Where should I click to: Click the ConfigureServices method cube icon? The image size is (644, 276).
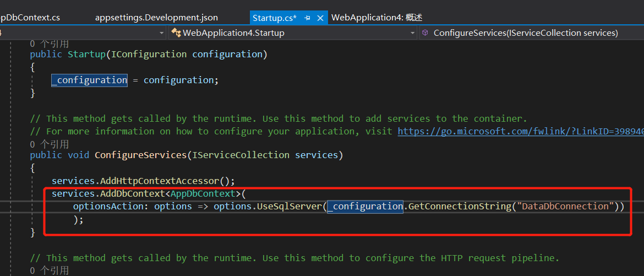click(x=425, y=33)
